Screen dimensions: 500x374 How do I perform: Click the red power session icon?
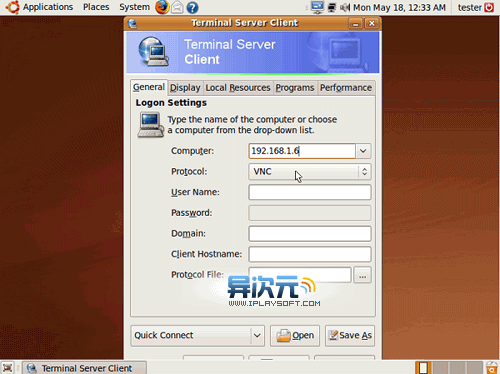[489, 7]
